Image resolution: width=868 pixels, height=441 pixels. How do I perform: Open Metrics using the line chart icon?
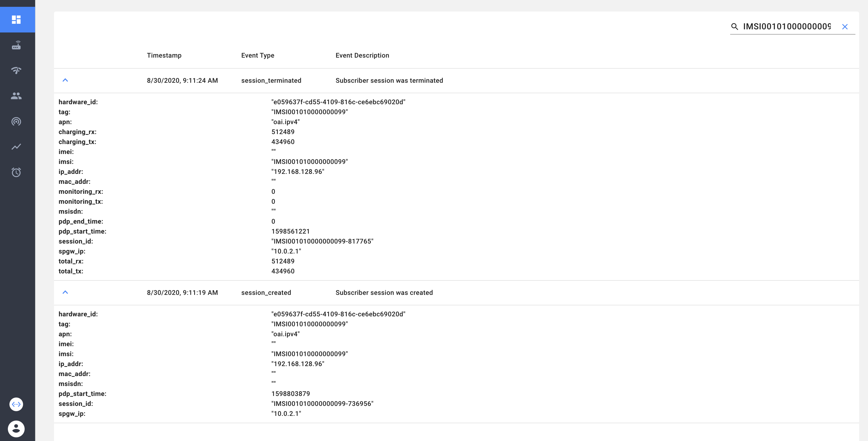pyautogui.click(x=17, y=147)
